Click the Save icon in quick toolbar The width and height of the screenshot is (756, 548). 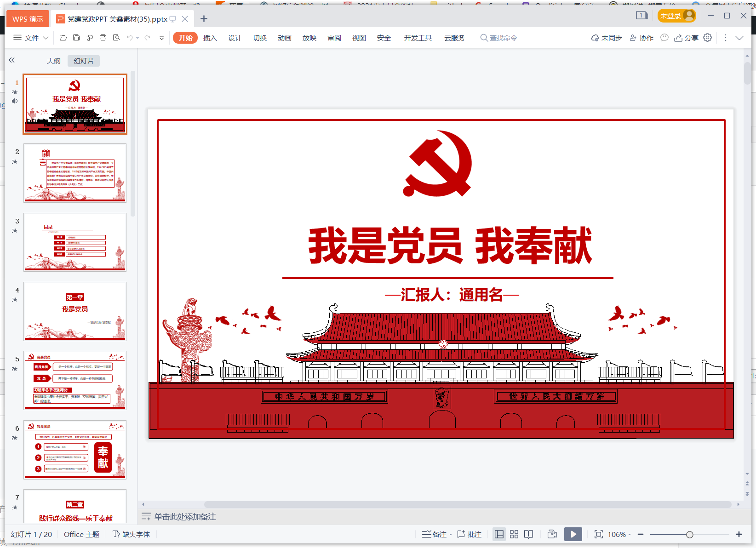tap(76, 38)
